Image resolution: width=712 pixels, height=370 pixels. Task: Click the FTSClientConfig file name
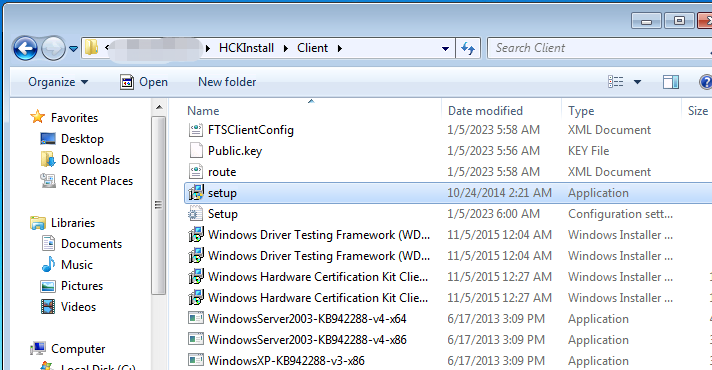coord(251,130)
